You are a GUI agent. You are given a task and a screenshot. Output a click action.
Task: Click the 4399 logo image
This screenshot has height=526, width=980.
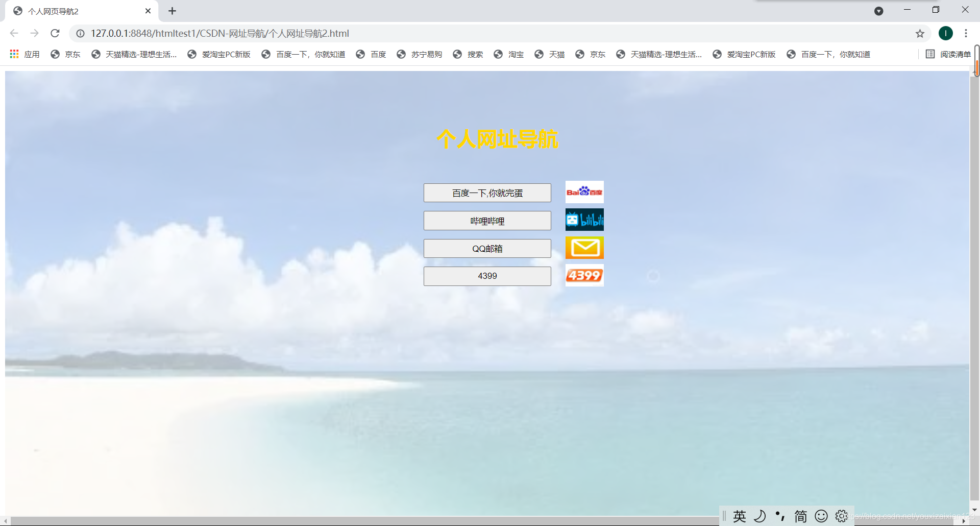[x=584, y=275]
